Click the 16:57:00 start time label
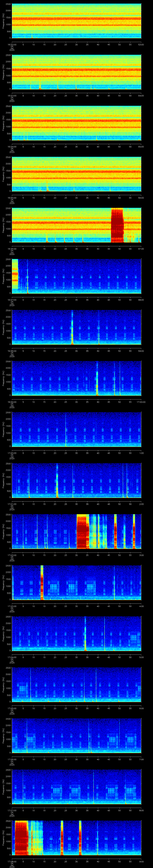 click(x=12, y=300)
